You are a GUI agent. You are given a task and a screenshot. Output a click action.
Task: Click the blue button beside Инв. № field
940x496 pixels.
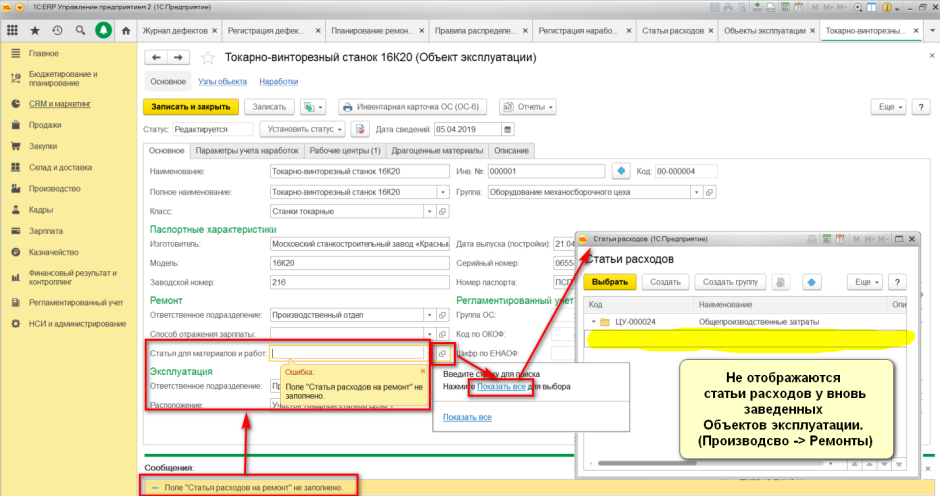tap(621, 171)
